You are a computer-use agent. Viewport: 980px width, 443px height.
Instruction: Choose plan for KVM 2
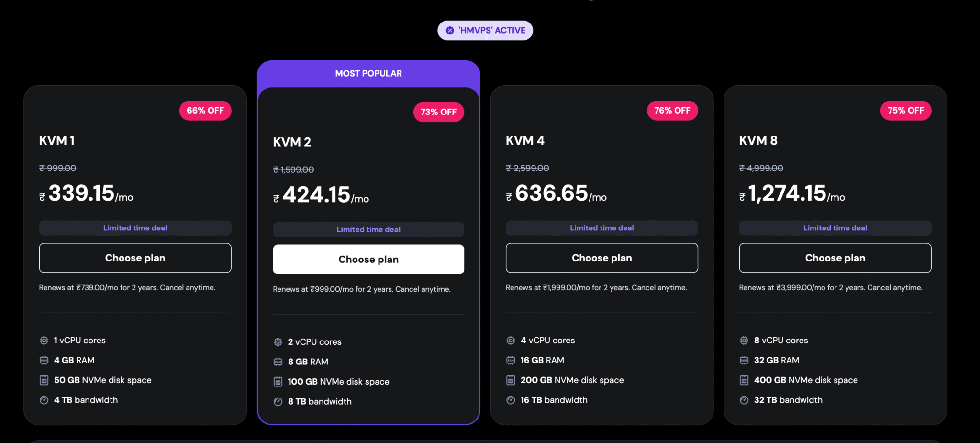(x=368, y=259)
